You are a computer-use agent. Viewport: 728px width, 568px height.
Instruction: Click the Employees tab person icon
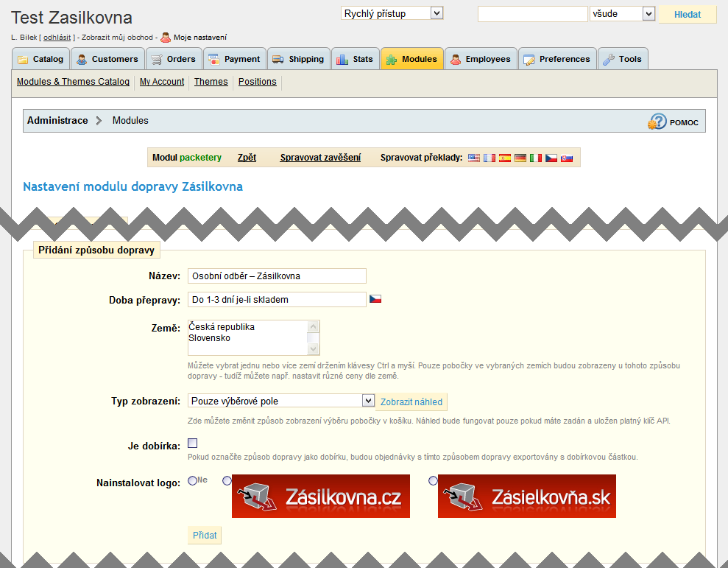[x=456, y=60]
